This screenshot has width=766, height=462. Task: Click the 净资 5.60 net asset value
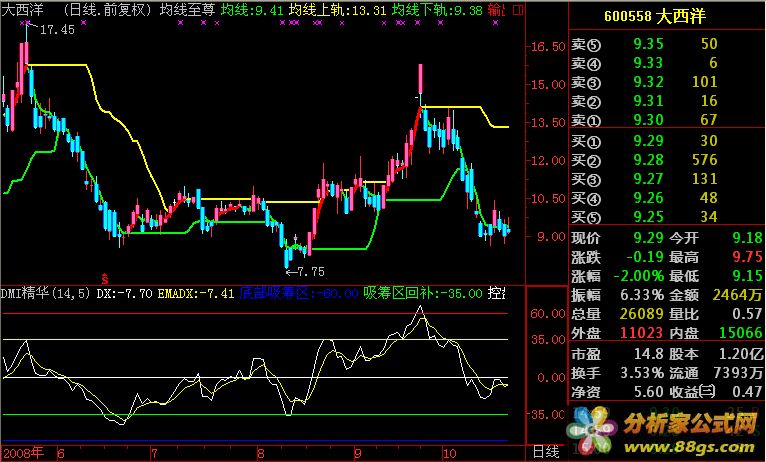(x=617, y=392)
